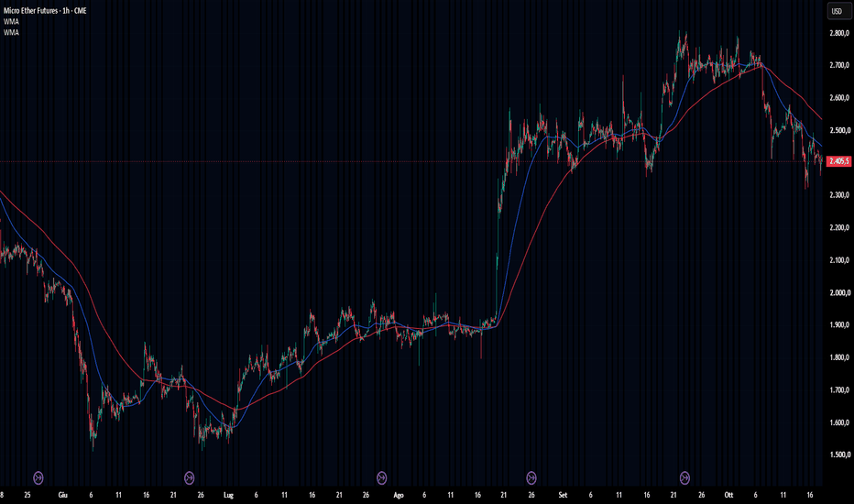Click the Set month label on time axis
Screen dimensions: 854x504
(x=563, y=495)
